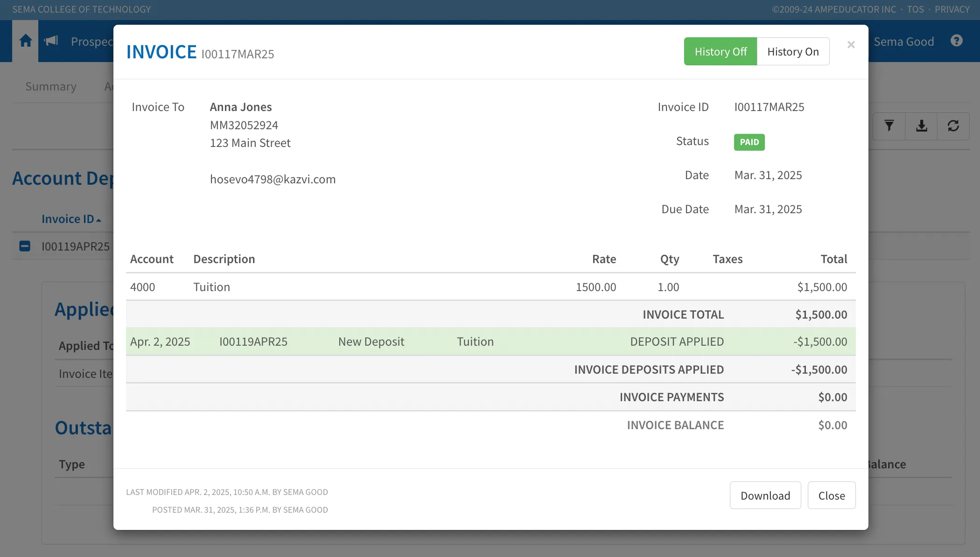
Task: Go to the Home icon in navbar
Action: (25, 41)
